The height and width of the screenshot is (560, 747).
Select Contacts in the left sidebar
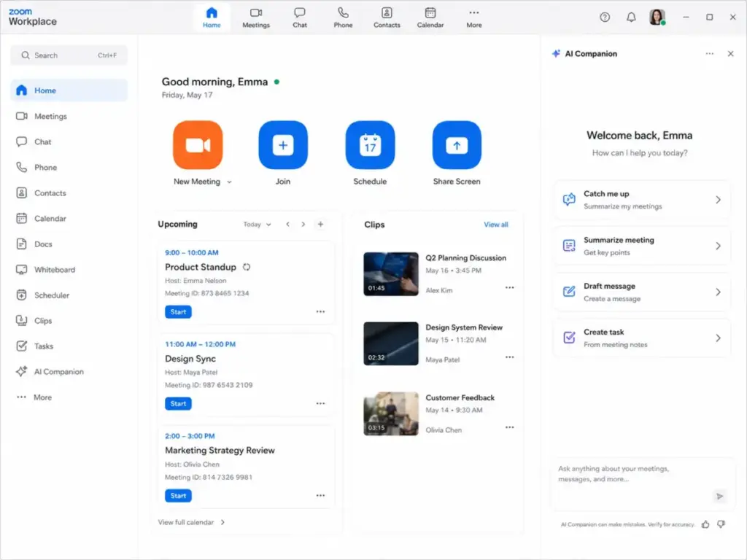(69, 192)
